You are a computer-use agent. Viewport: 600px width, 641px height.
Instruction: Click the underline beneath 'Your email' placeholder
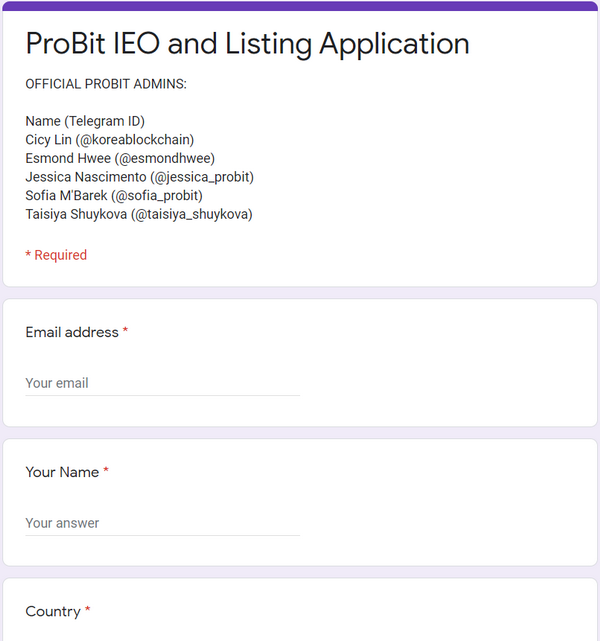point(162,395)
